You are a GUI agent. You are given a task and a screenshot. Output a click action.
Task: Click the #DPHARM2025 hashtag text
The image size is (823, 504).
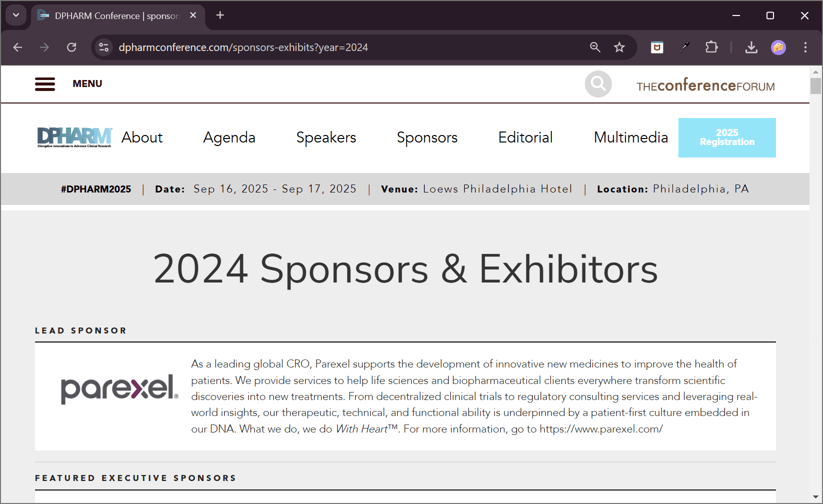[x=96, y=189]
